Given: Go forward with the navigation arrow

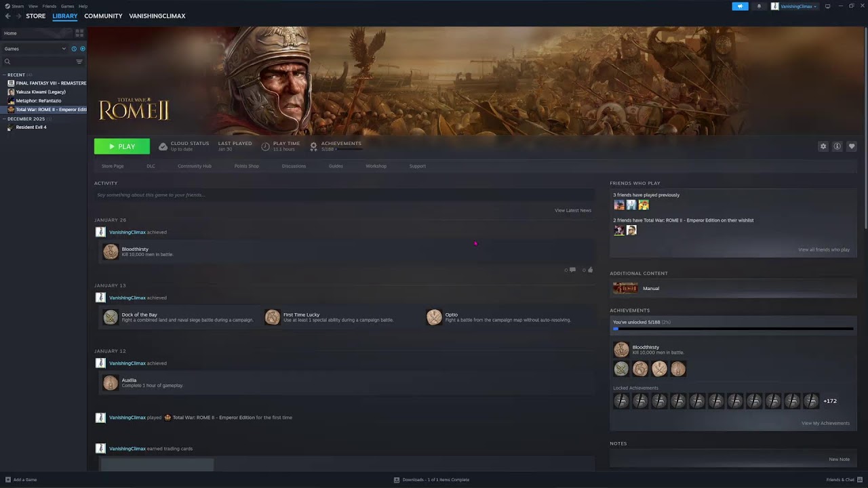Looking at the screenshot, I should click(x=18, y=16).
